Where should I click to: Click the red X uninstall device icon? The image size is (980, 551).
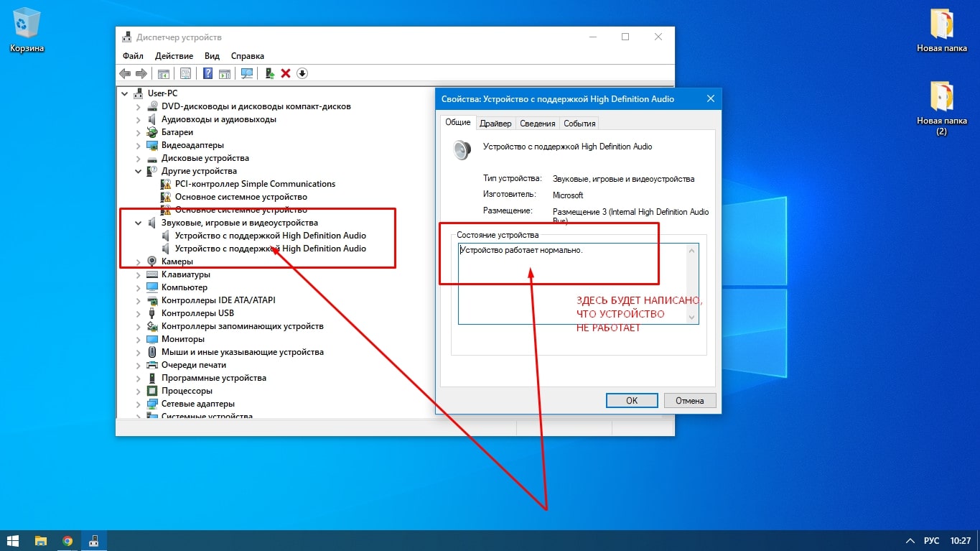click(286, 73)
